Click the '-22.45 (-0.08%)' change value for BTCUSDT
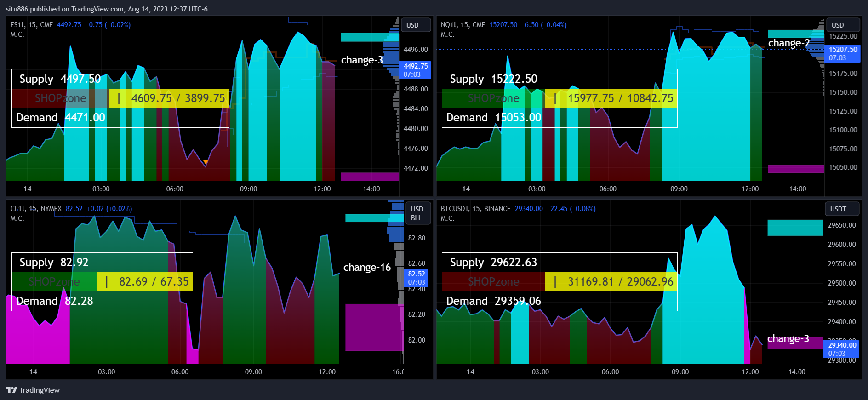The height and width of the screenshot is (400, 868). [571, 209]
